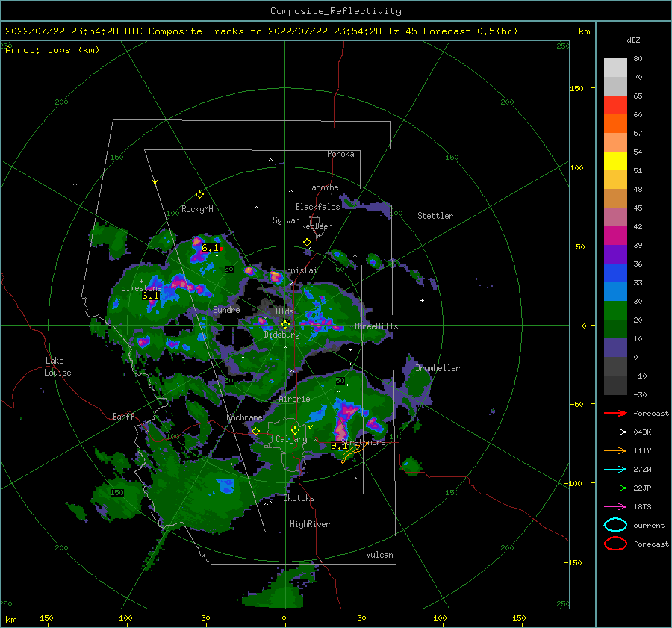Click the Okotoks city label

(x=299, y=498)
